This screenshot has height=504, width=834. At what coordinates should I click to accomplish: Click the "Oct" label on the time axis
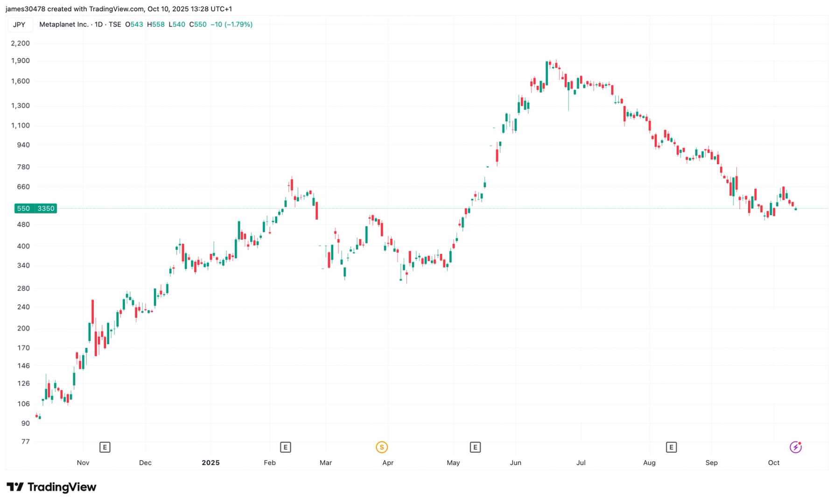(773, 462)
